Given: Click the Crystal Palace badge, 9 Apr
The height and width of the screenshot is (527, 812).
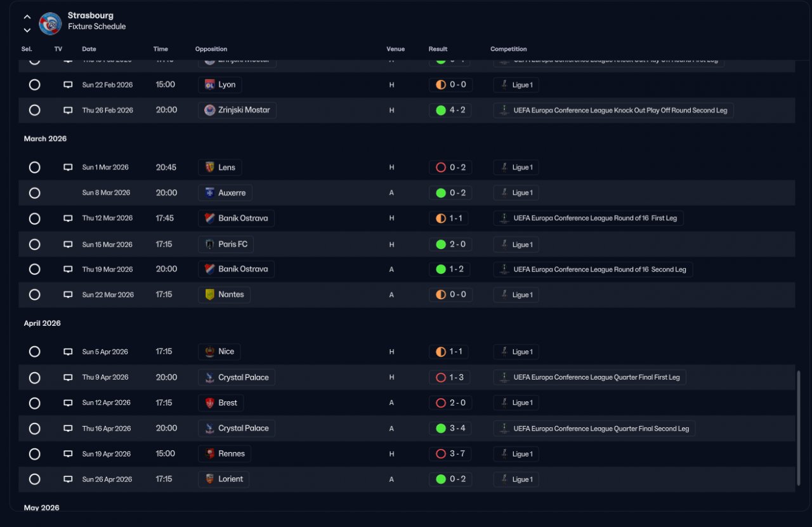Looking at the screenshot, I should 209,377.
